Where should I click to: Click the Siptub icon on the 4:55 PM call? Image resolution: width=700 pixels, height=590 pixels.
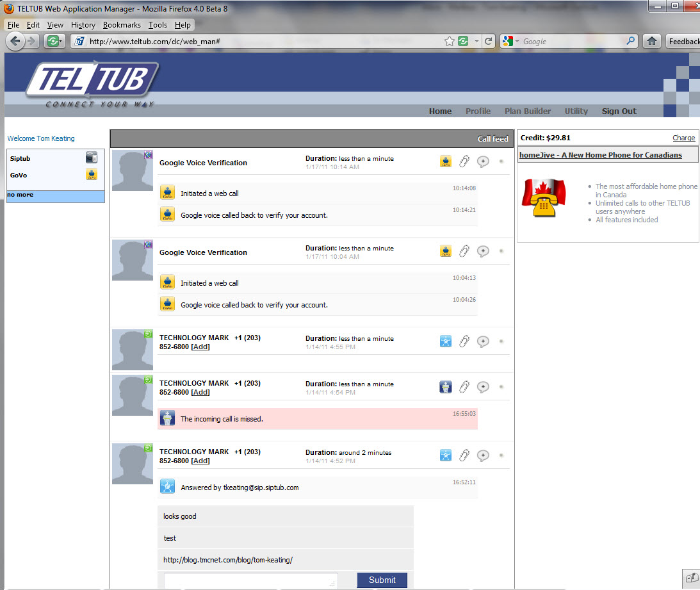446,342
